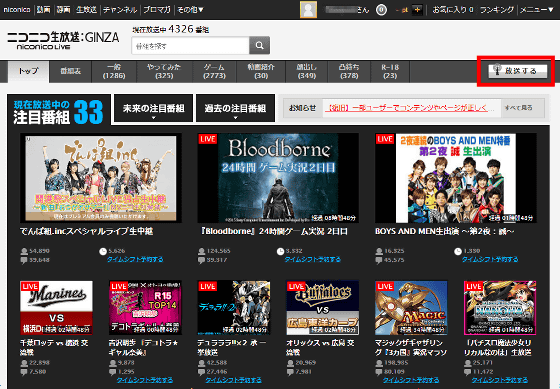Open the R-18 (23) tab
Screen dimensions: 560x389
(x=390, y=71)
